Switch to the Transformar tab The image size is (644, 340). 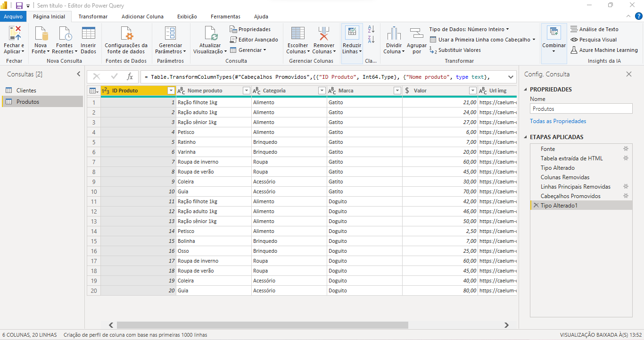coord(93,17)
